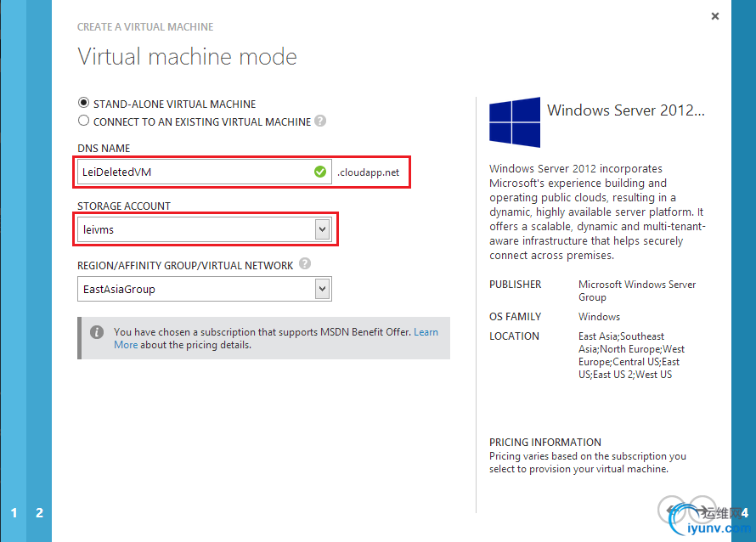This screenshot has height=542, width=756.
Task: Select Stand-alone Virtual Machine option
Action: (83, 103)
